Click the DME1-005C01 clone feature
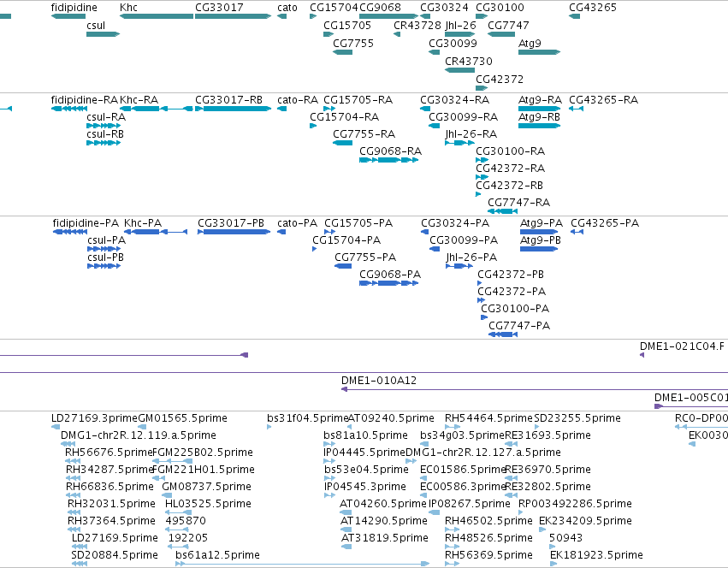Viewport: 728px width, 568px height. coord(691,406)
